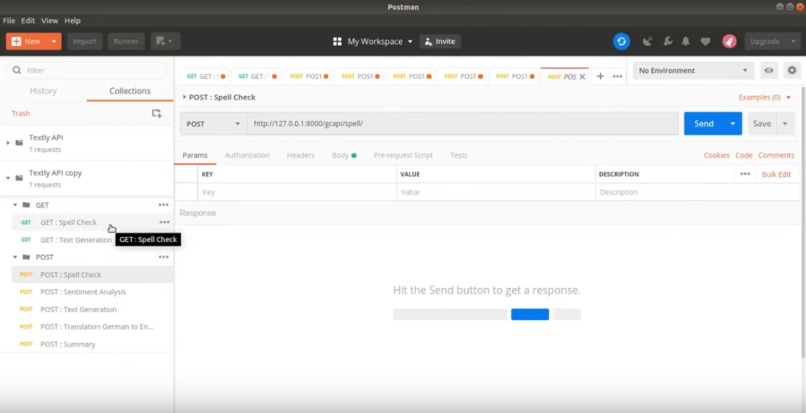806x413 pixels.
Task: Open the GET : Spell Check ellipsis menu
Action: pyautogui.click(x=164, y=222)
